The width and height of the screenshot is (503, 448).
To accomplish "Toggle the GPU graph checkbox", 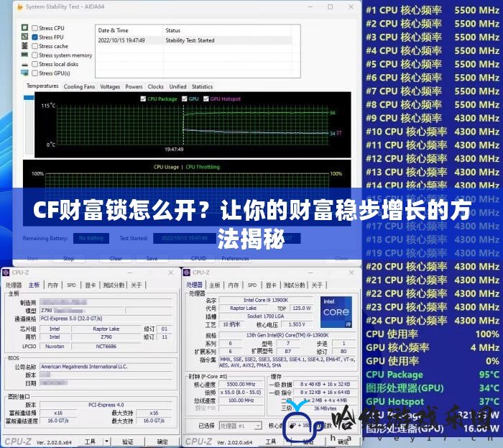I will tap(185, 99).
